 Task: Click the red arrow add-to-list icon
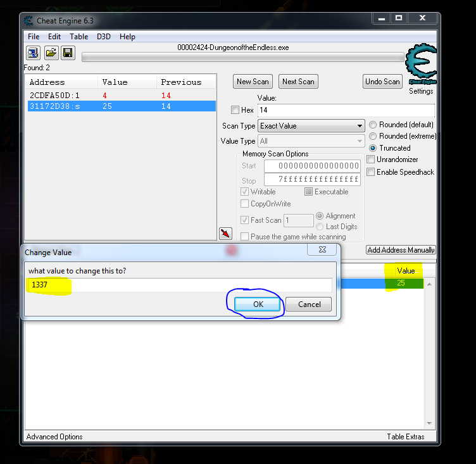(x=225, y=233)
